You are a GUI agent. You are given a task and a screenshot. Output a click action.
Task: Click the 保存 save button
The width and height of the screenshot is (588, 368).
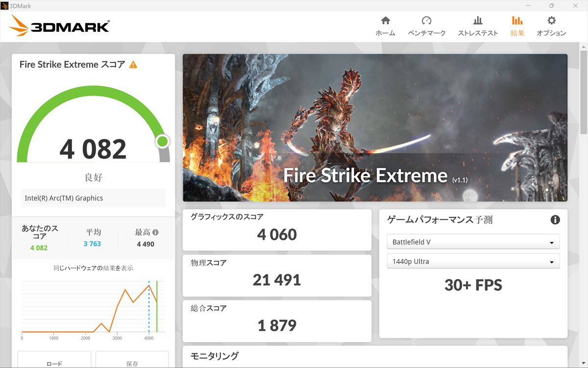(x=132, y=360)
